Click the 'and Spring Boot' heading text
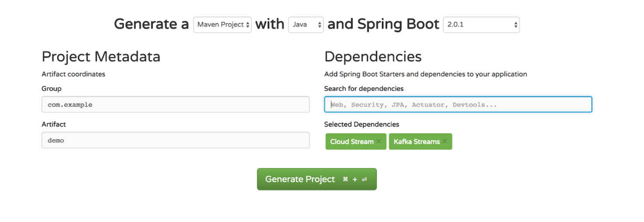 click(x=383, y=24)
